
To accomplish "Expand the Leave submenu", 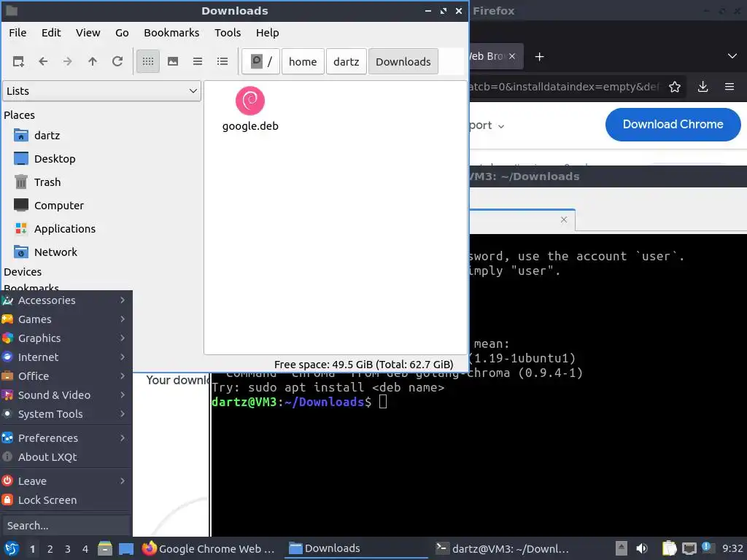I will click(66, 481).
